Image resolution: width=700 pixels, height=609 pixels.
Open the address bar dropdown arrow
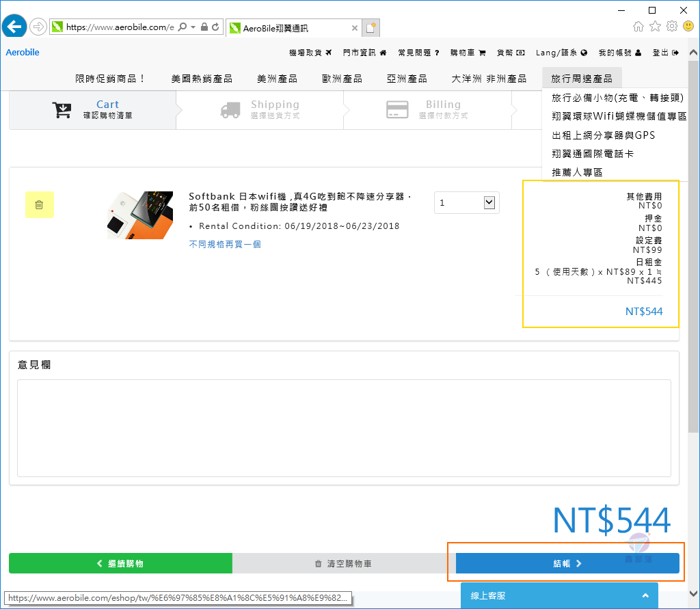point(193,27)
